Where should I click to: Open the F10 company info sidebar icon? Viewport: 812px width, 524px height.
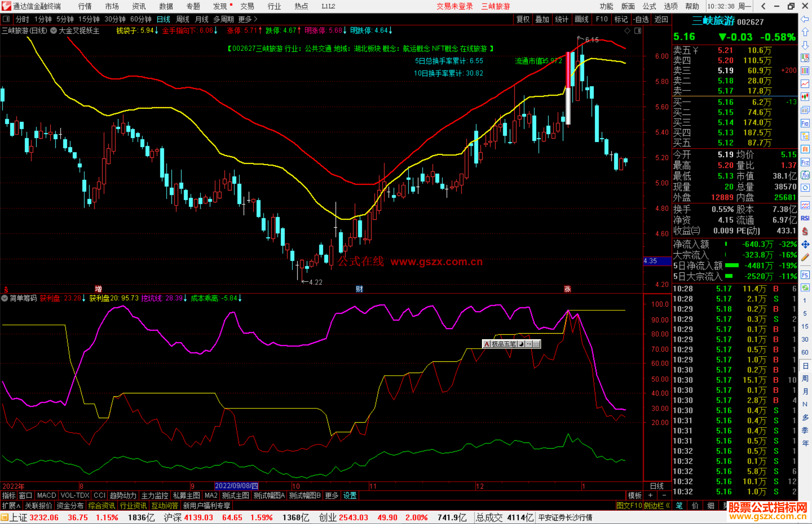[x=805, y=123]
